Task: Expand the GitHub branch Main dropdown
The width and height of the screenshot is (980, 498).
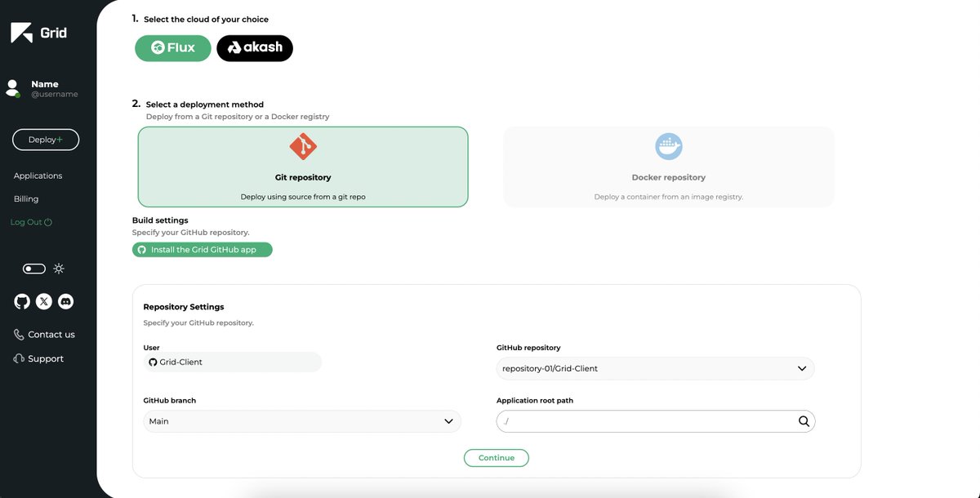Action: pos(302,421)
